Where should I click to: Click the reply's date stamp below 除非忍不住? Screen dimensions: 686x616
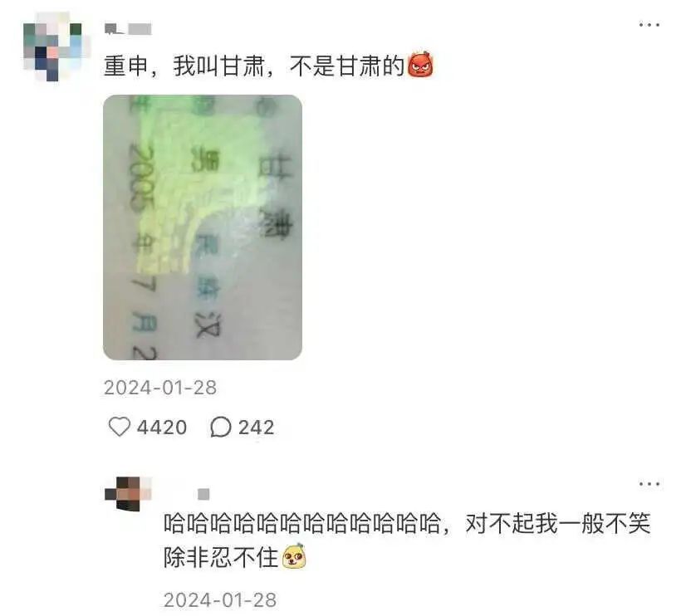click(x=220, y=600)
